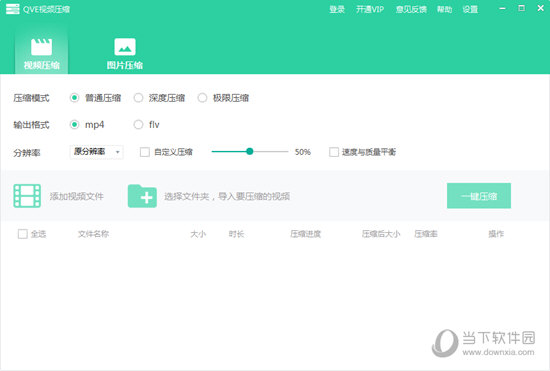
Task: Tick the 速度与质量平衡 checkbox
Action: (334, 152)
